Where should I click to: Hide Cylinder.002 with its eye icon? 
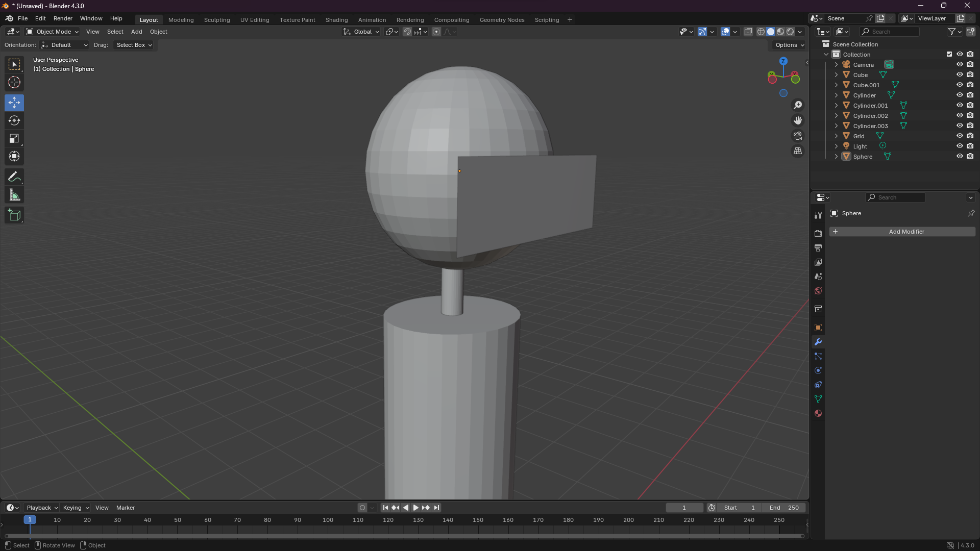(x=960, y=116)
